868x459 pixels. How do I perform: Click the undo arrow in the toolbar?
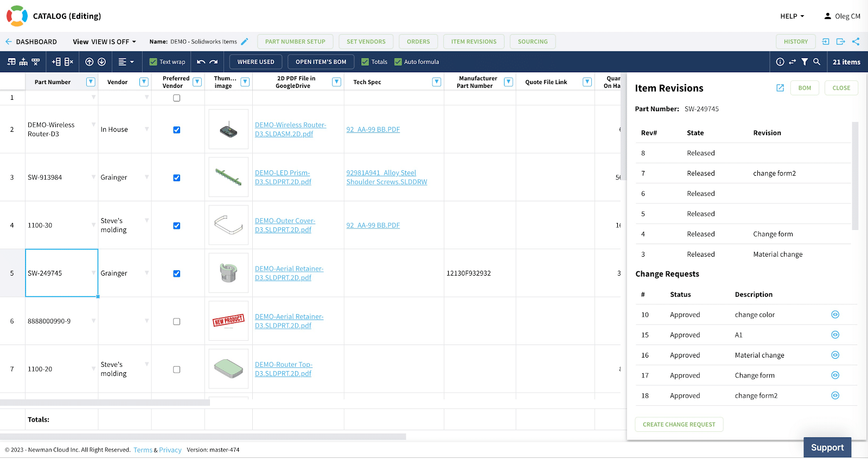click(201, 62)
